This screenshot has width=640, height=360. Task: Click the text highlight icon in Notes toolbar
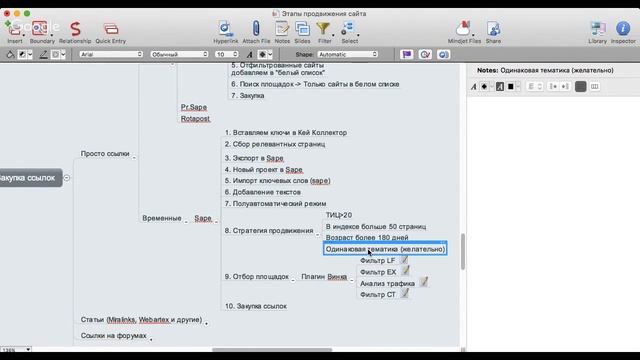pos(500,87)
